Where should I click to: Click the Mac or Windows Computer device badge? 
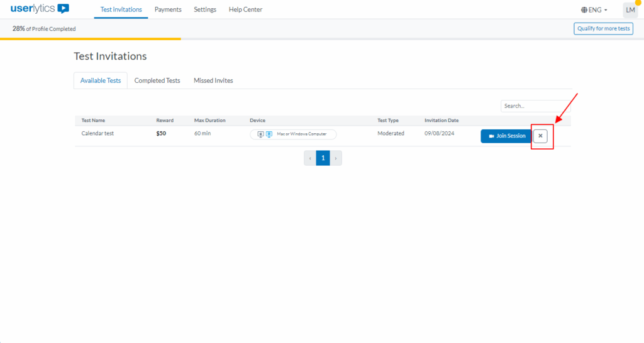[293, 134]
